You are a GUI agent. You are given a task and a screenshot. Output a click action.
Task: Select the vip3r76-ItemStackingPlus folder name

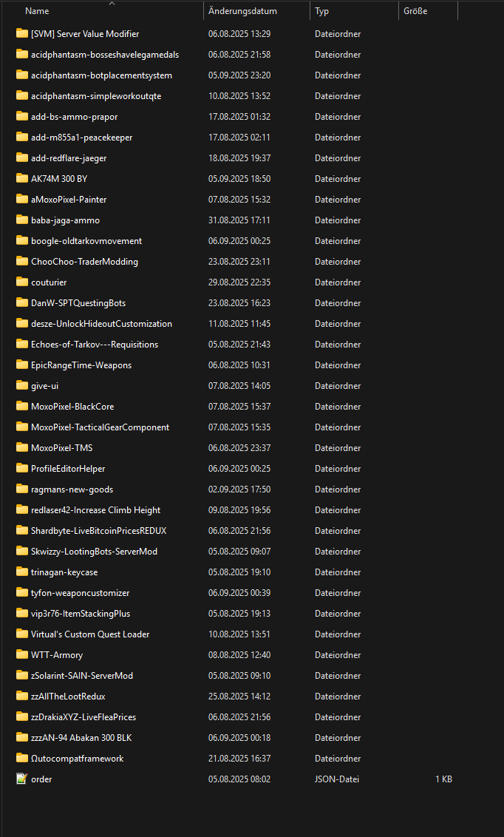click(81, 614)
